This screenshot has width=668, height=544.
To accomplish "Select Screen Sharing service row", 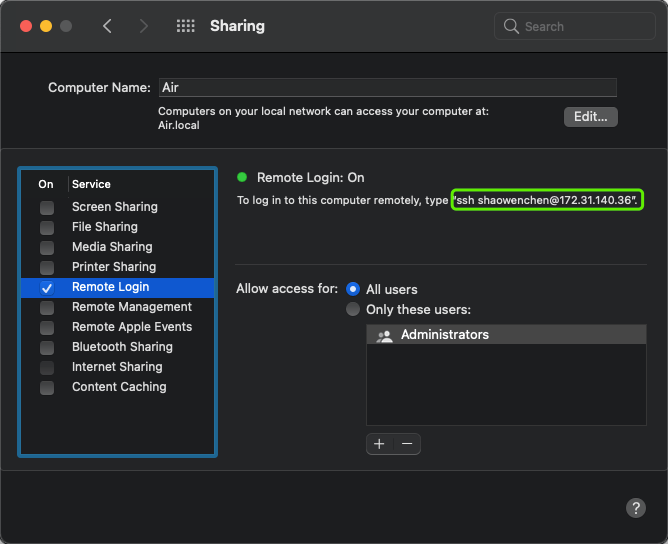I will [x=118, y=207].
